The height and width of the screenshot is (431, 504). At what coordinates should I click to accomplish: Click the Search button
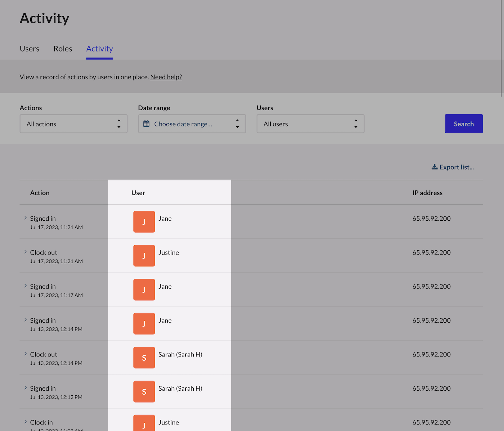coord(464,124)
